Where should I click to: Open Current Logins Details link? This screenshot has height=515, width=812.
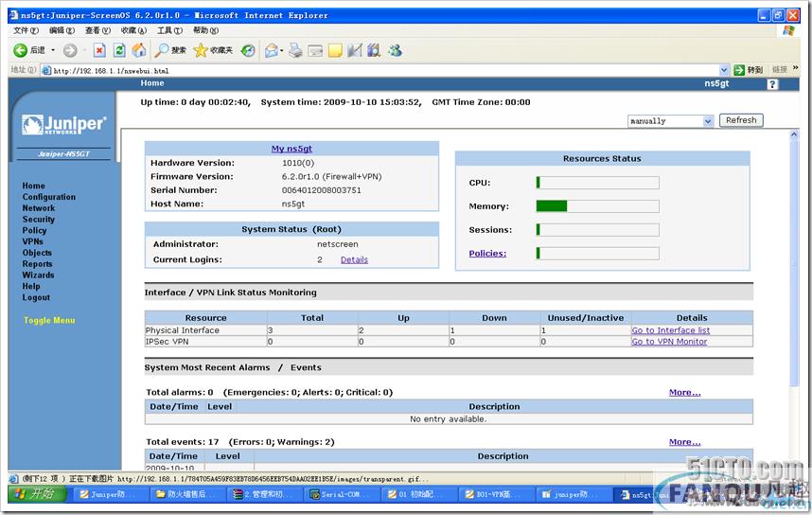click(x=354, y=259)
